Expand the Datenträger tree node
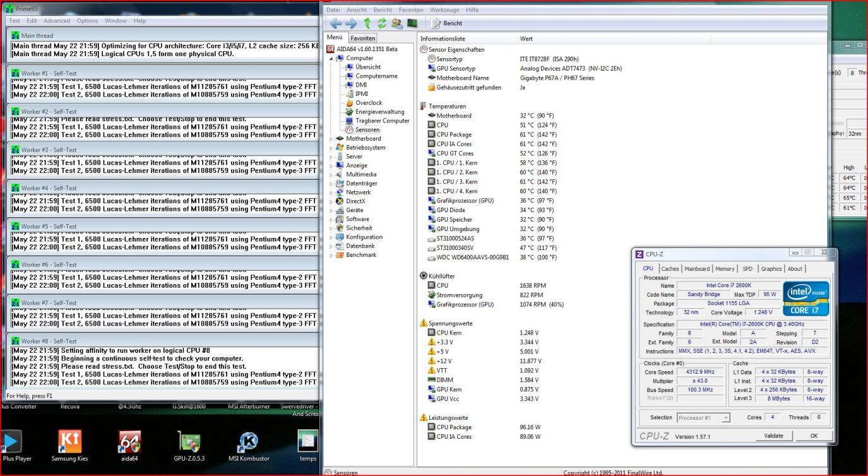868x476 pixels. (331, 183)
